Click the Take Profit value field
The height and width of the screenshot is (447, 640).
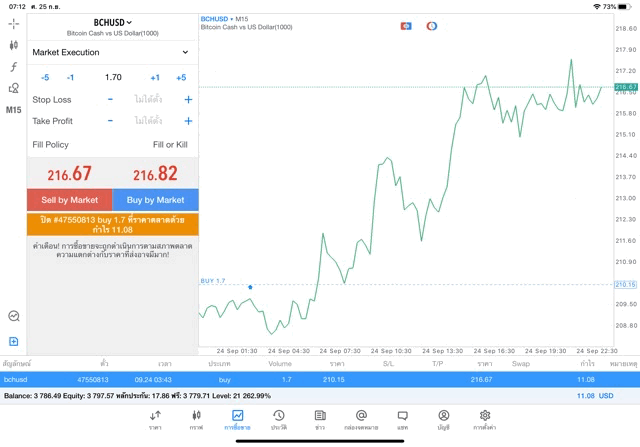click(x=149, y=121)
